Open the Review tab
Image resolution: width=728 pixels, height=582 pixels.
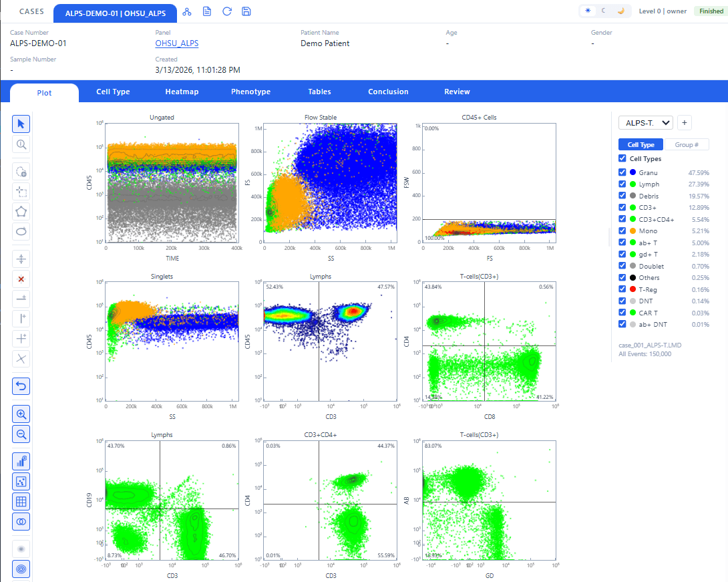tap(457, 92)
